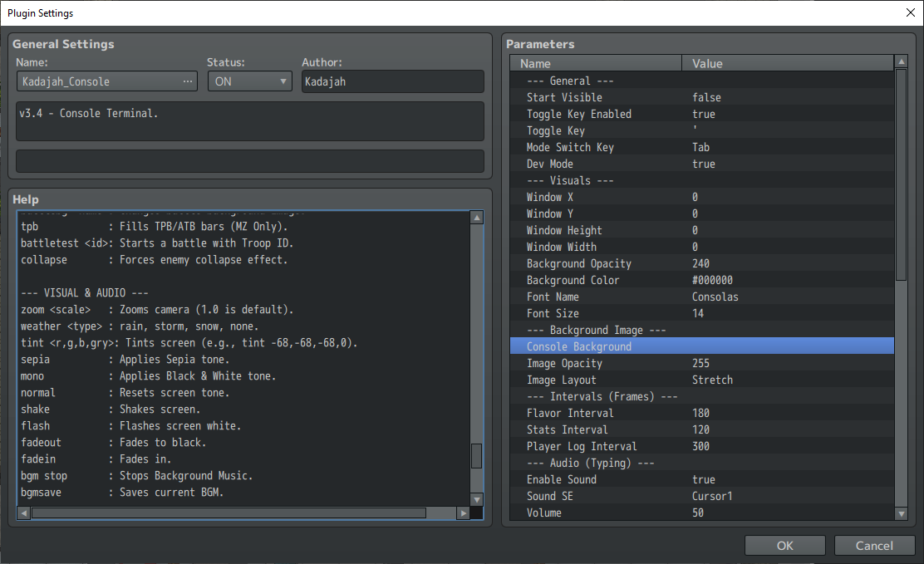Screen dimensions: 924x564
Task: Click the description box v3.4 Console Terminal
Action: [x=250, y=120]
